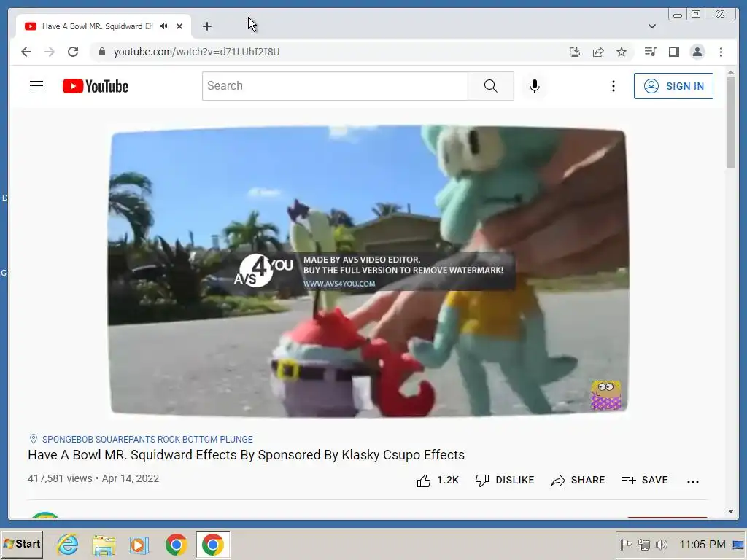Open the Windows Start menu
Image resolution: width=747 pixels, height=560 pixels.
(x=22, y=544)
